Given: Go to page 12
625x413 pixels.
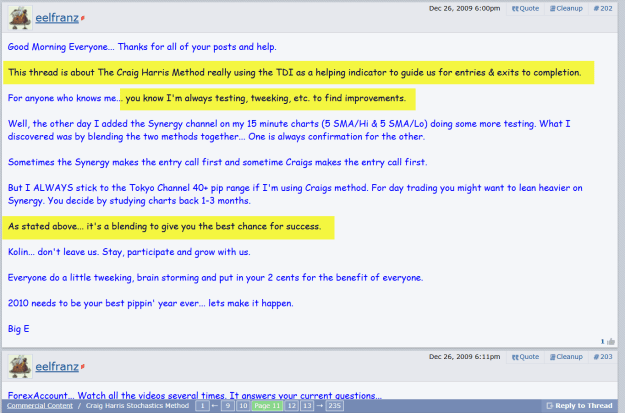Looking at the screenshot, I should click(292, 406).
